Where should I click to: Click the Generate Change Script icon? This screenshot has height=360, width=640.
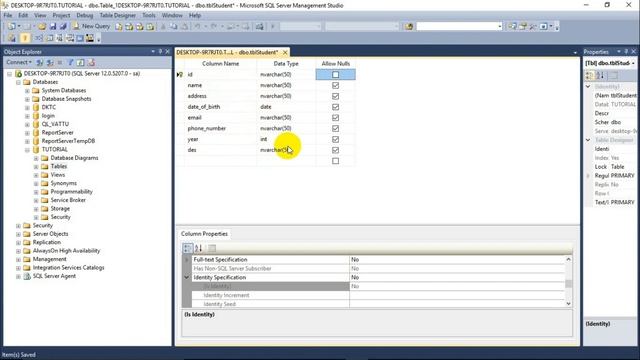11,38
